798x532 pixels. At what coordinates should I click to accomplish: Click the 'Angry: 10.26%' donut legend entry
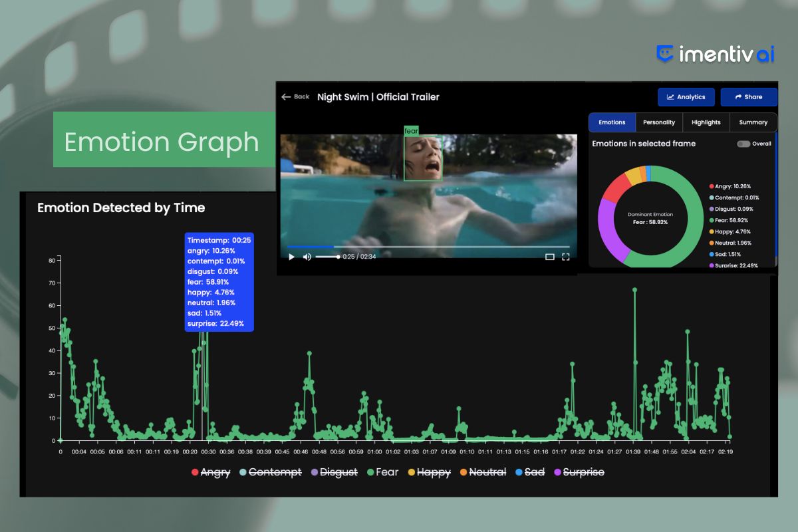click(730, 187)
